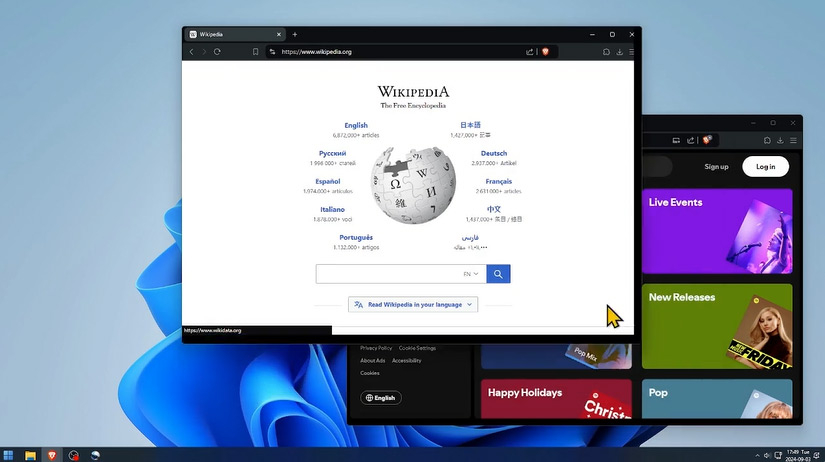Open Cookies link in Spotify footer
This screenshot has width=825, height=462.
click(369, 373)
